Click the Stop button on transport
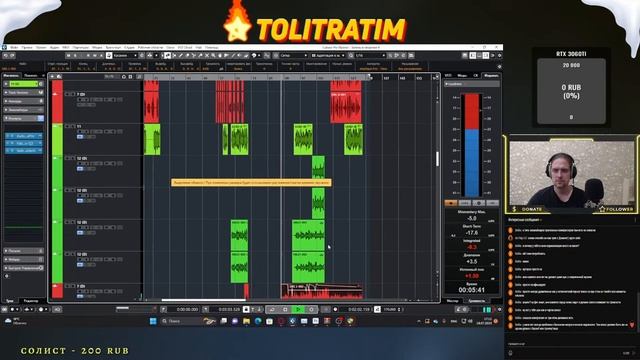 click(285, 309)
